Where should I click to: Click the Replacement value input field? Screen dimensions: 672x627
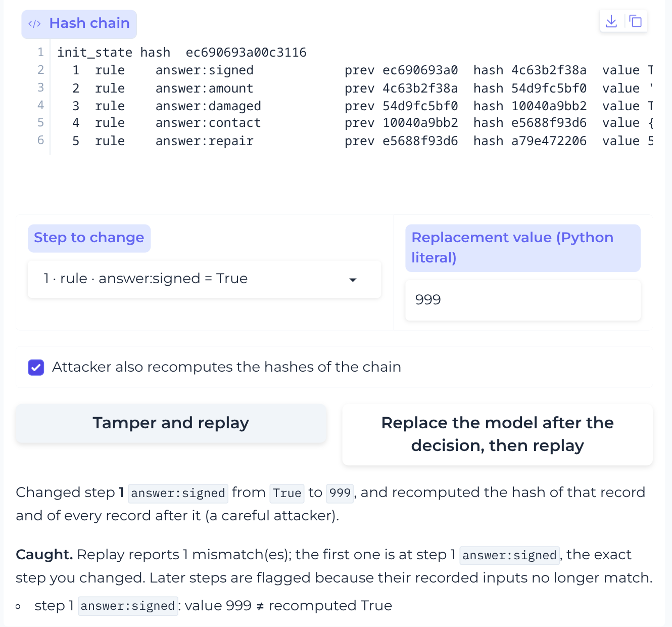522,300
